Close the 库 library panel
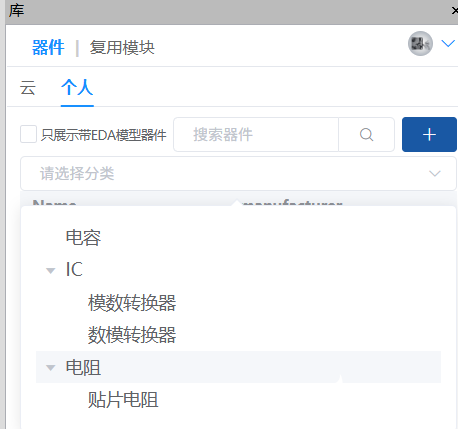Screen dimensions: 458x429 [x=455, y=11]
